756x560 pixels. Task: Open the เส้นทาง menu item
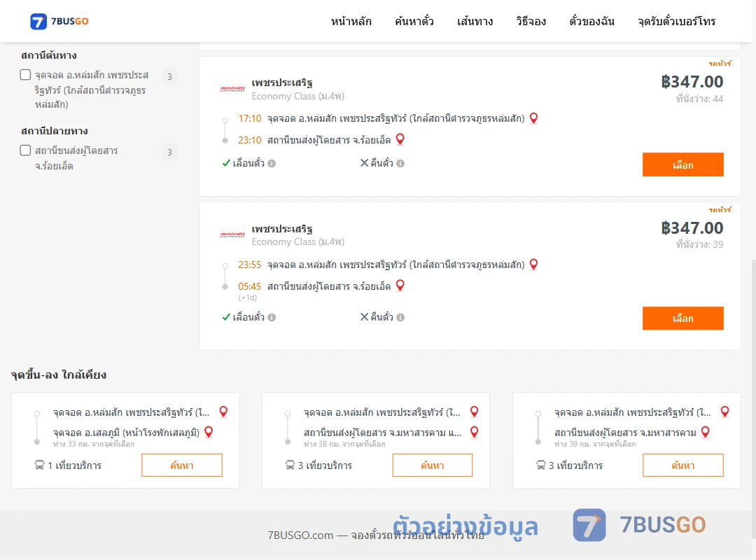(x=475, y=21)
